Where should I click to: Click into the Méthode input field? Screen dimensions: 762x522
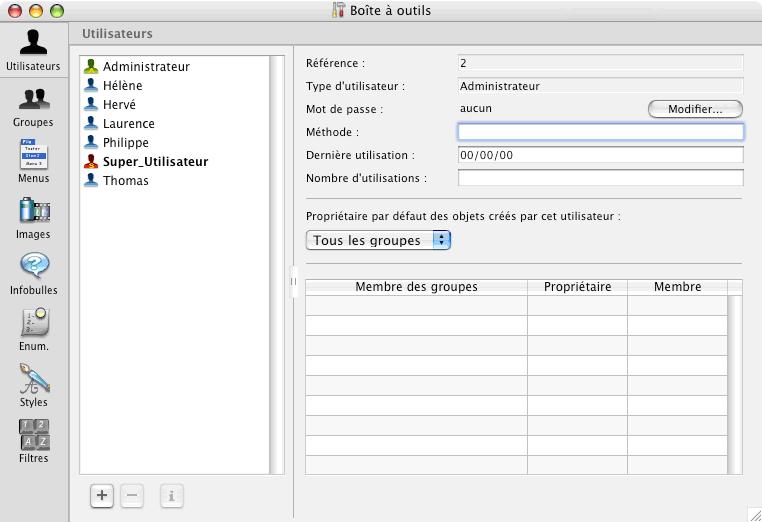point(600,132)
